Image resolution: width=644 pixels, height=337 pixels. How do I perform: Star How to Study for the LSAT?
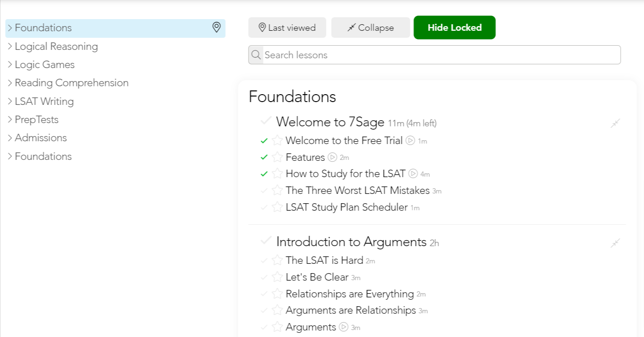click(x=277, y=174)
